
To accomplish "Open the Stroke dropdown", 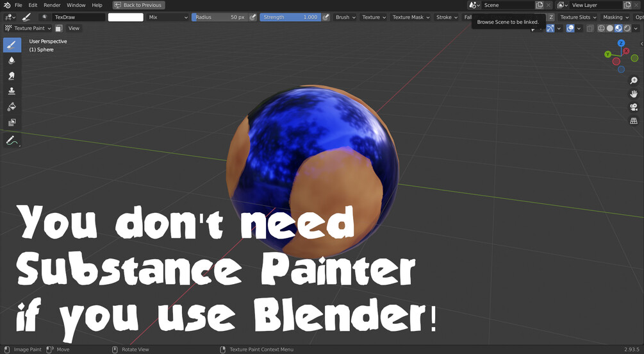I will pos(447,17).
